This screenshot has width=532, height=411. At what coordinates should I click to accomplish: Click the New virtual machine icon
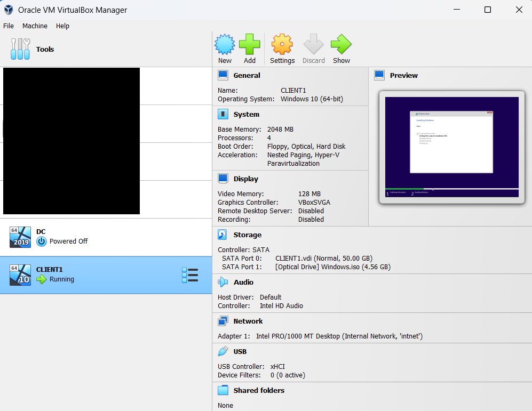tap(225, 44)
